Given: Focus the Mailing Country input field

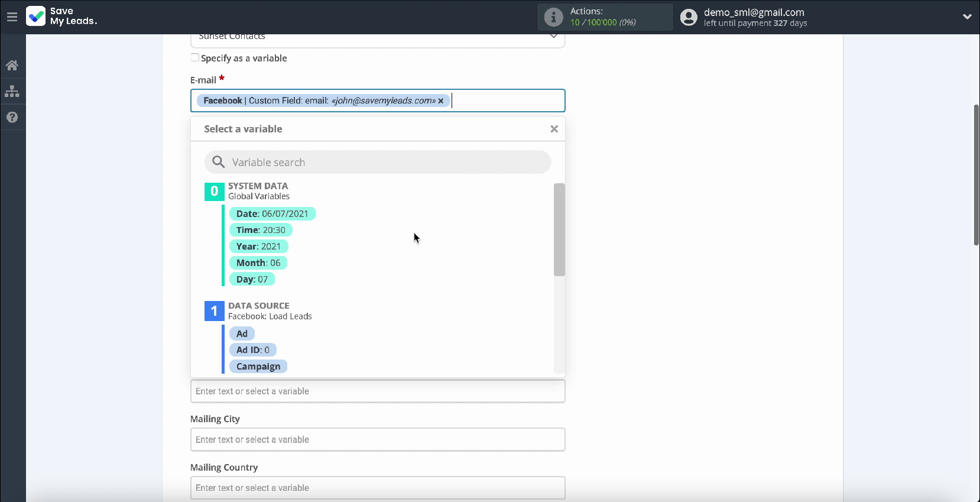Looking at the screenshot, I should (378, 488).
